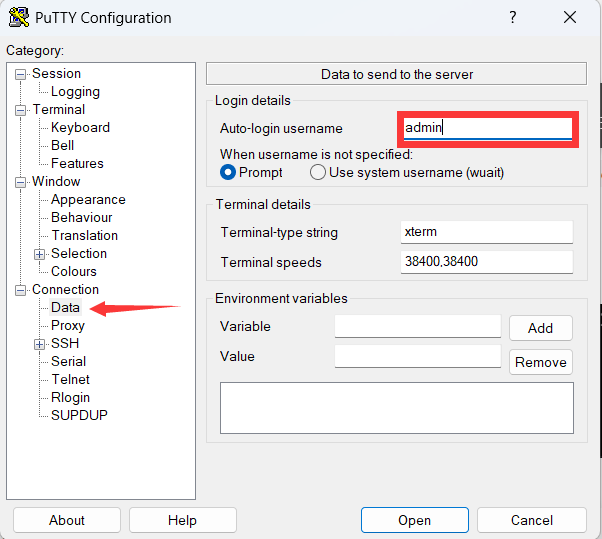Open the Selection category
Image resolution: width=602 pixels, height=539 pixels.
tap(79, 253)
